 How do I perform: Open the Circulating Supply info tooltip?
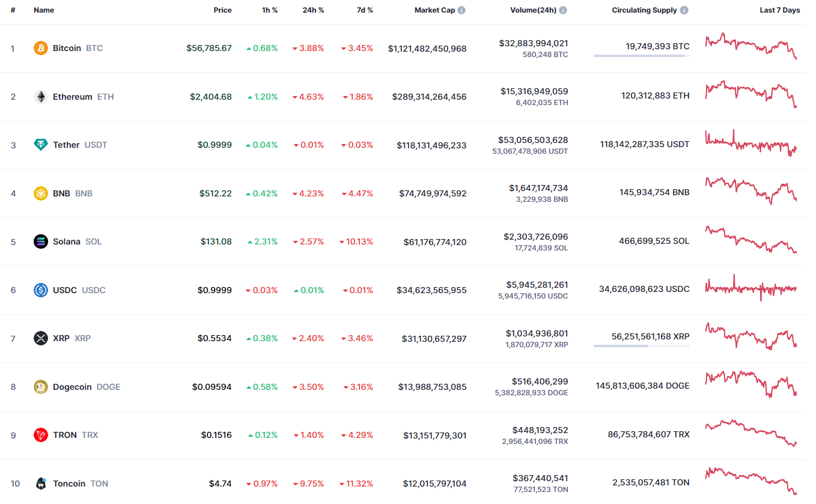pyautogui.click(x=684, y=10)
